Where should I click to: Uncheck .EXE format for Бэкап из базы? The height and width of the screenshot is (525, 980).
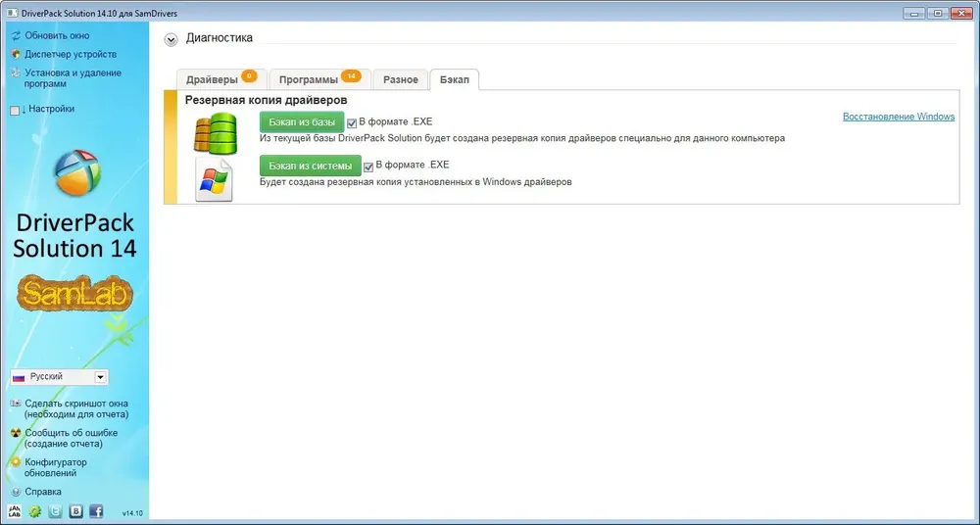(x=352, y=123)
